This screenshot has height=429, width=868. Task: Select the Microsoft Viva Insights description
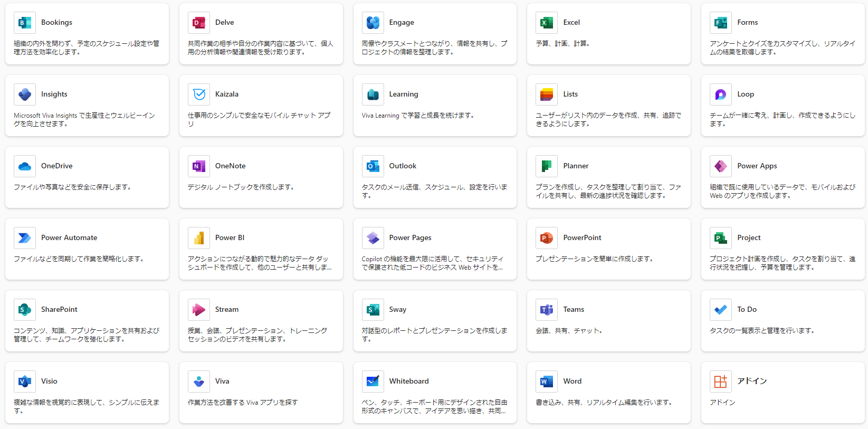pyautogui.click(x=84, y=119)
